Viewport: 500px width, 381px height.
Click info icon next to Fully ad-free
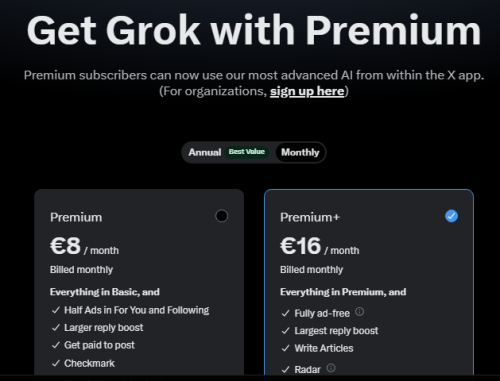359,312
